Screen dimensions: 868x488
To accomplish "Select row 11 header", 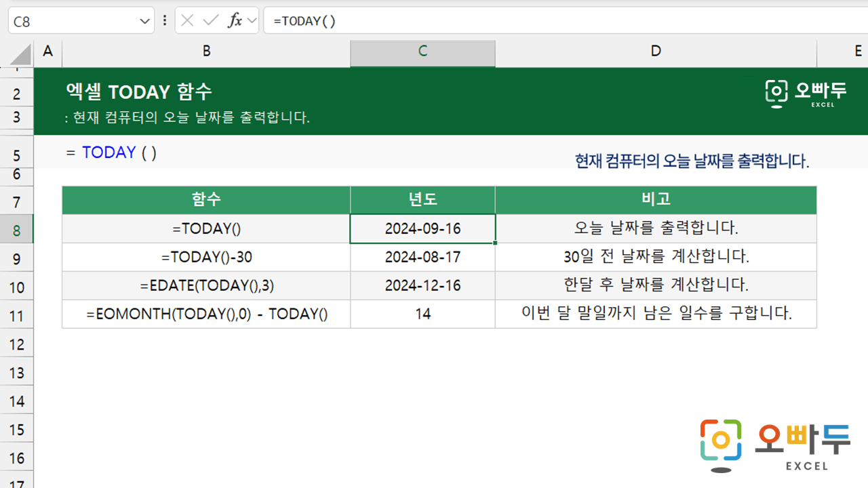I will (x=16, y=316).
